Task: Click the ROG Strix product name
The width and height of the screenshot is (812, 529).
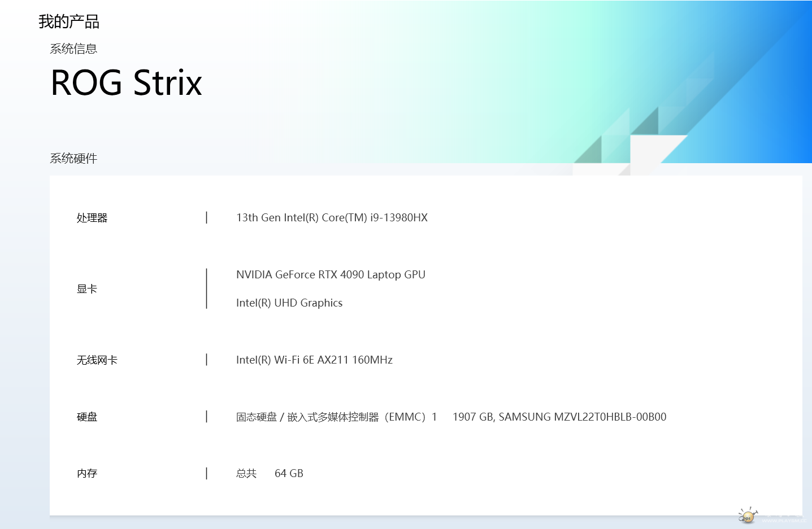Action: click(x=126, y=83)
